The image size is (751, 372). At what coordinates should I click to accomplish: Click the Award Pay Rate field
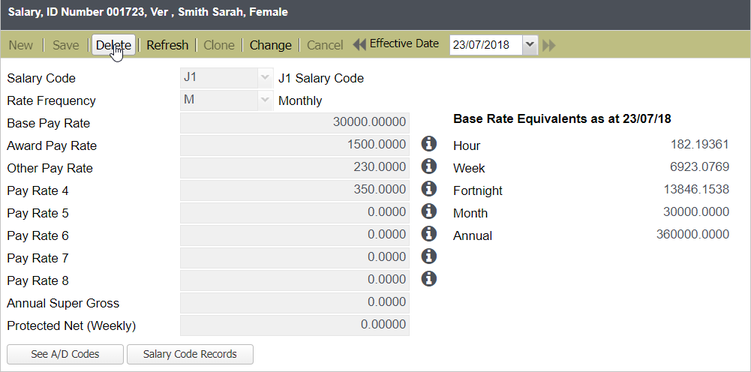pyautogui.click(x=295, y=145)
